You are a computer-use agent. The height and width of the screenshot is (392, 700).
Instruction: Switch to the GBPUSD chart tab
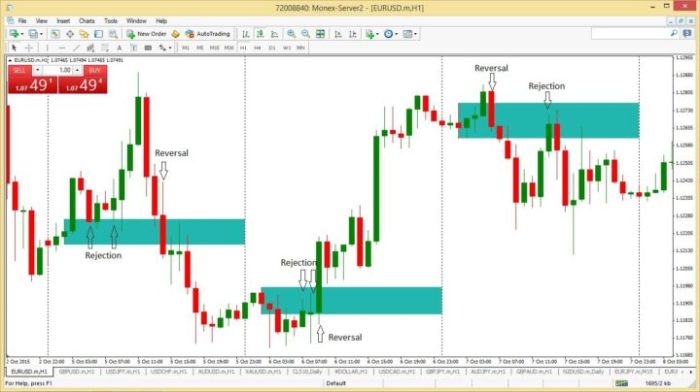[77, 371]
